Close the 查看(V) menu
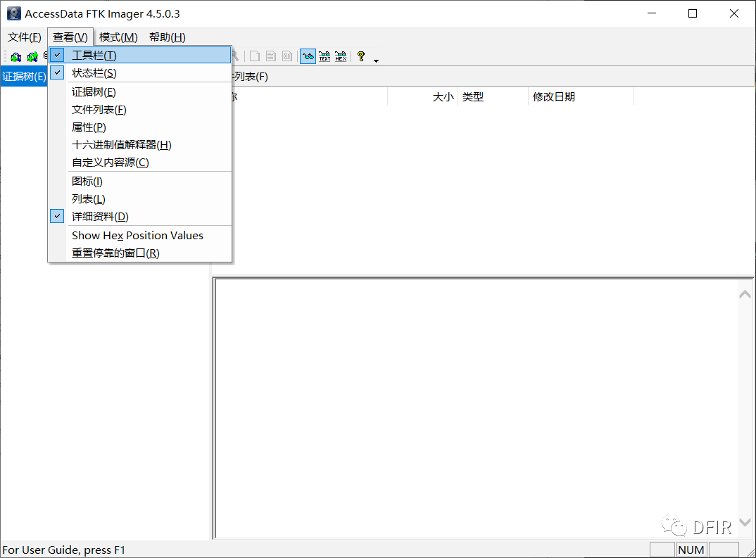 [70, 37]
